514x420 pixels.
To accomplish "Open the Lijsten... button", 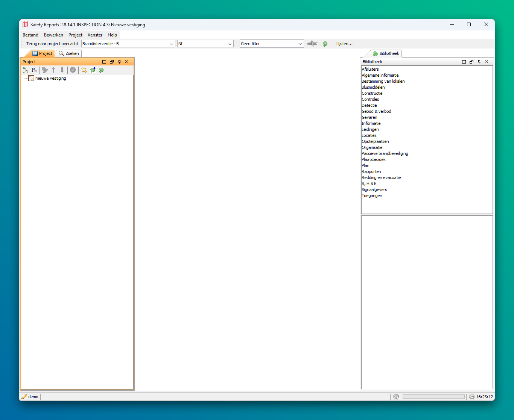I will [x=344, y=44].
